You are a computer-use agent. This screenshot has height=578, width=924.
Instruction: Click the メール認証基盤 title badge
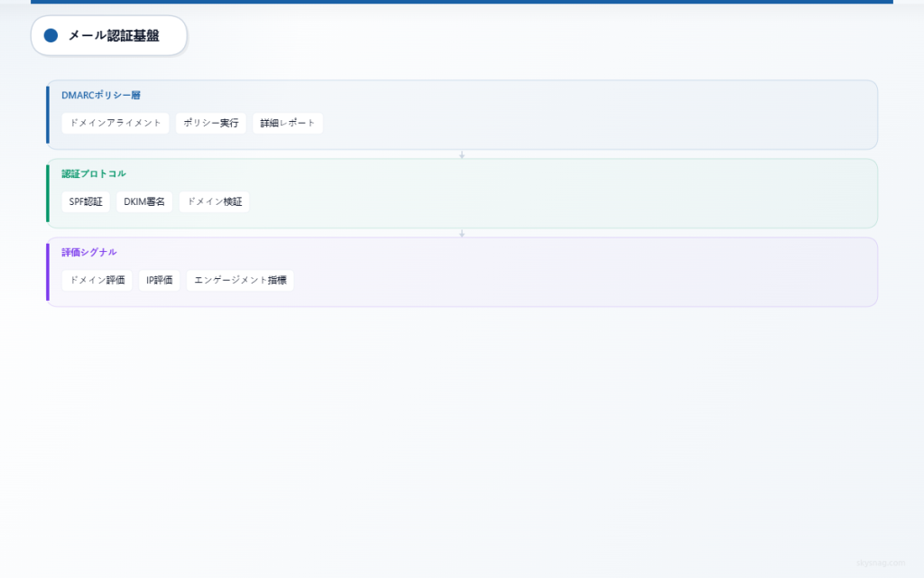click(x=108, y=36)
